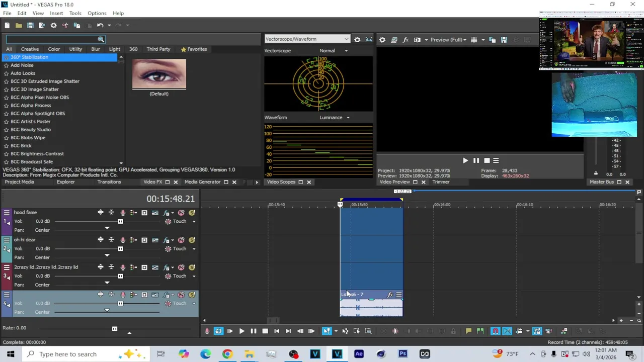Select BCC Beauty Studio effect

[x=31, y=130]
